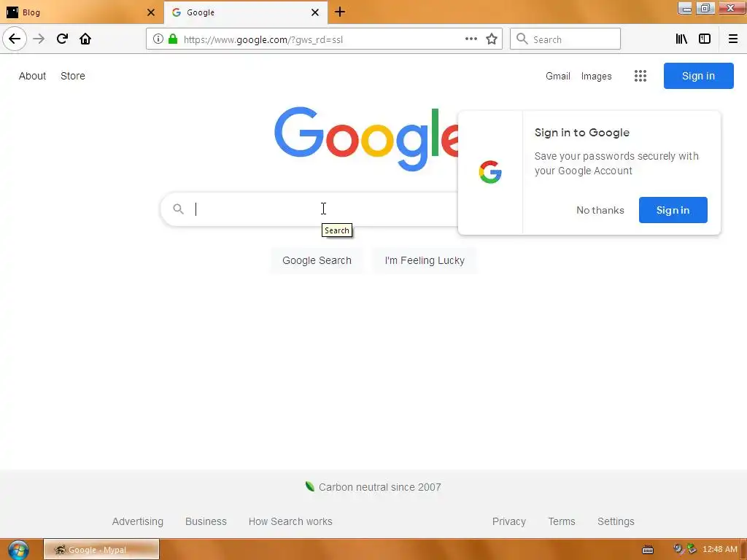The image size is (747, 560).
Task: Open the Business footer link
Action: tap(206, 521)
